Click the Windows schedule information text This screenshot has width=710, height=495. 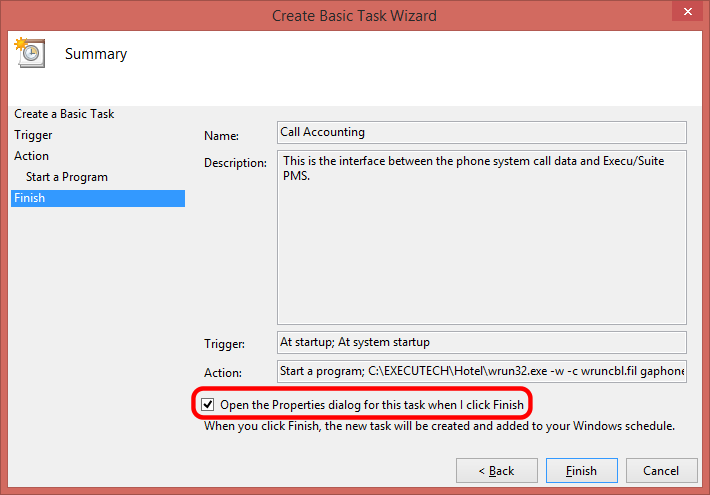click(439, 426)
